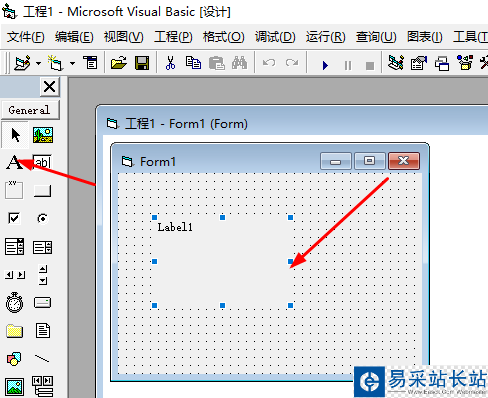The width and height of the screenshot is (488, 398).
Task: Select the TextBox tool (ab|)
Action: [43, 163]
